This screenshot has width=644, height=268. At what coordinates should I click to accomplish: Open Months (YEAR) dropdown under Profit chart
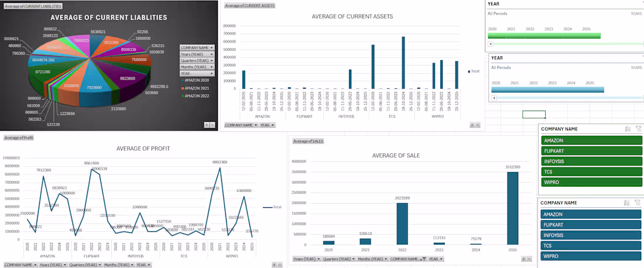(x=119, y=264)
